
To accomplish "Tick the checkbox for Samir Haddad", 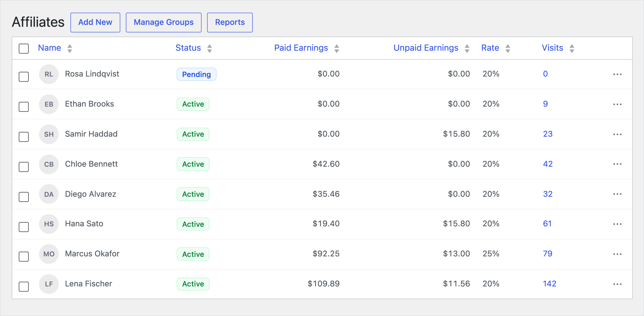I will coord(24,137).
